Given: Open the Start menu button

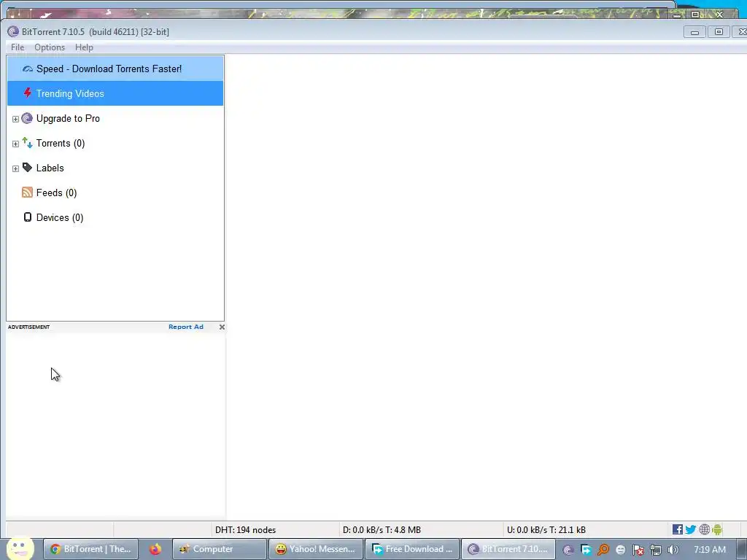Looking at the screenshot, I should 20,548.
